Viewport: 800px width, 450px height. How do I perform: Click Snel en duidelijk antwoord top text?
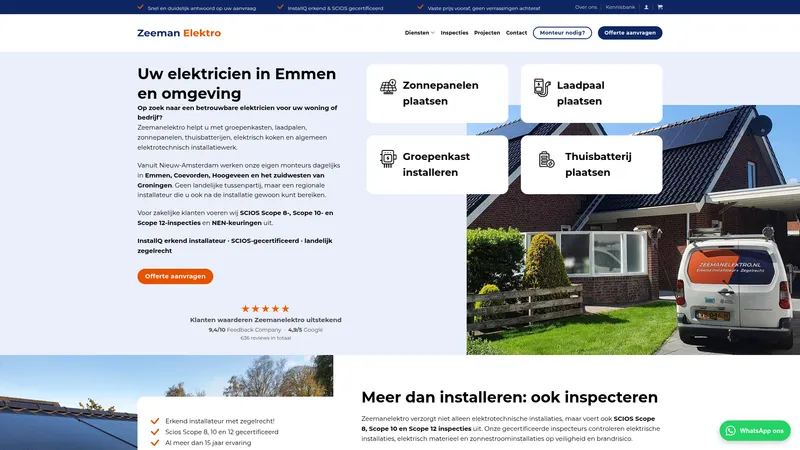[202, 8]
